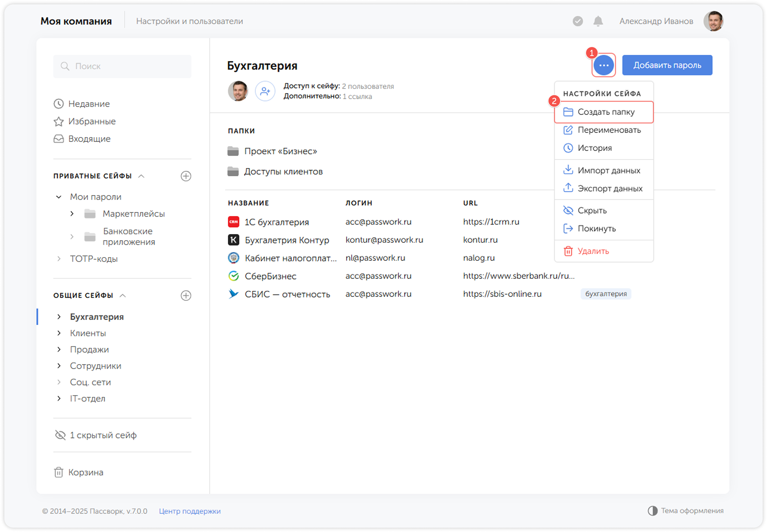This screenshot has height=532, width=767.
Task: Expand the TOTP-коды vault chevron
Action: pos(59,259)
